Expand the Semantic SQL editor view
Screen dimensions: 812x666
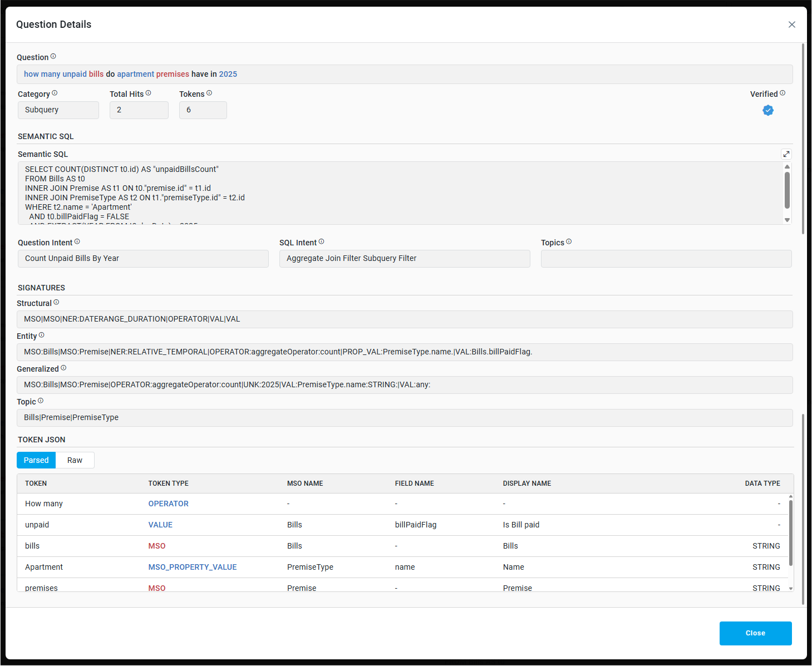coord(786,154)
